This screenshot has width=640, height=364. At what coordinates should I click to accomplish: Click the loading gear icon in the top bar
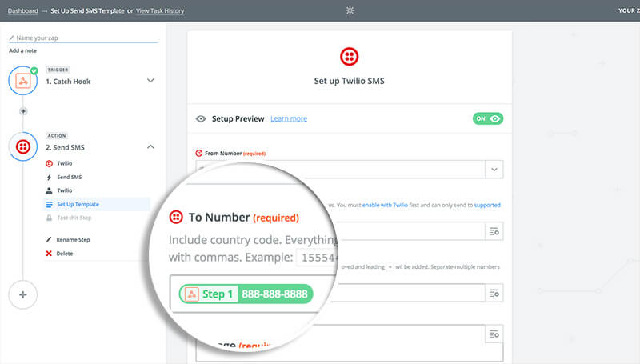tap(350, 10)
